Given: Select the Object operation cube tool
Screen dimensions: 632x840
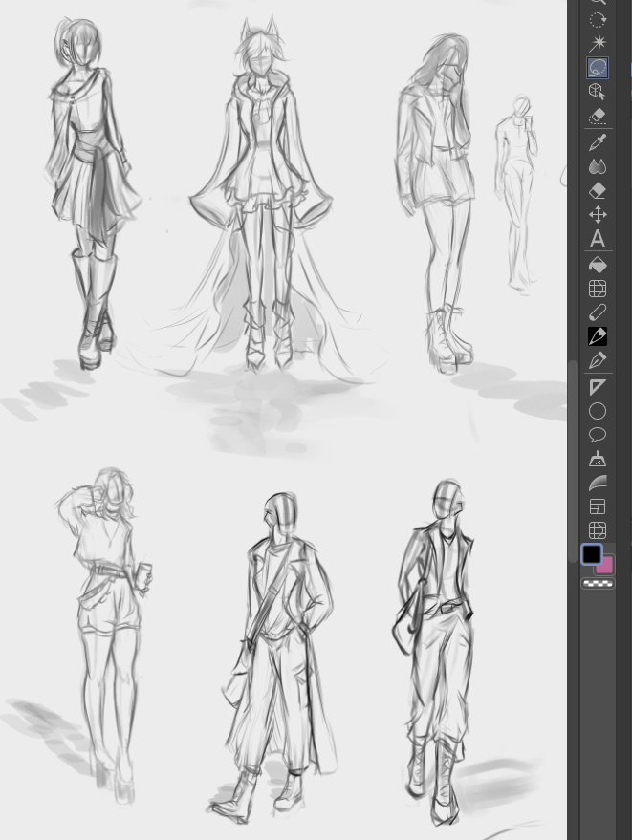Looking at the screenshot, I should click(x=598, y=92).
